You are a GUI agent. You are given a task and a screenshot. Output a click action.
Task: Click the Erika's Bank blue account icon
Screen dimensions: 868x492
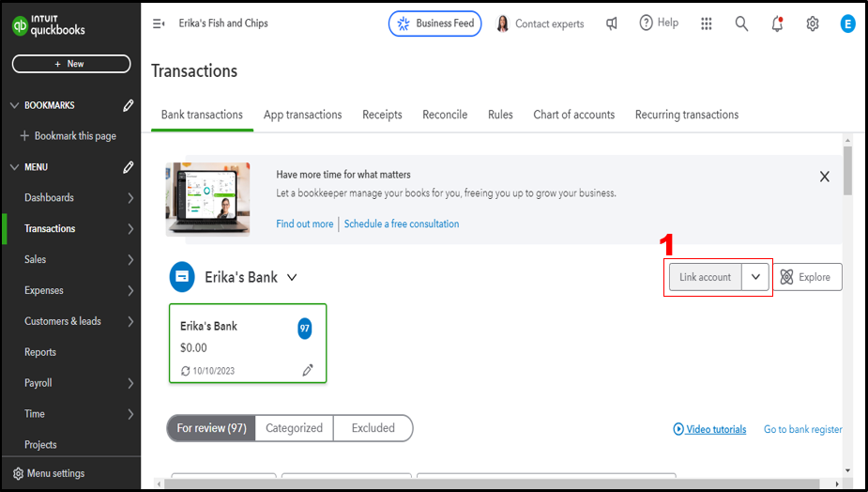tap(181, 276)
